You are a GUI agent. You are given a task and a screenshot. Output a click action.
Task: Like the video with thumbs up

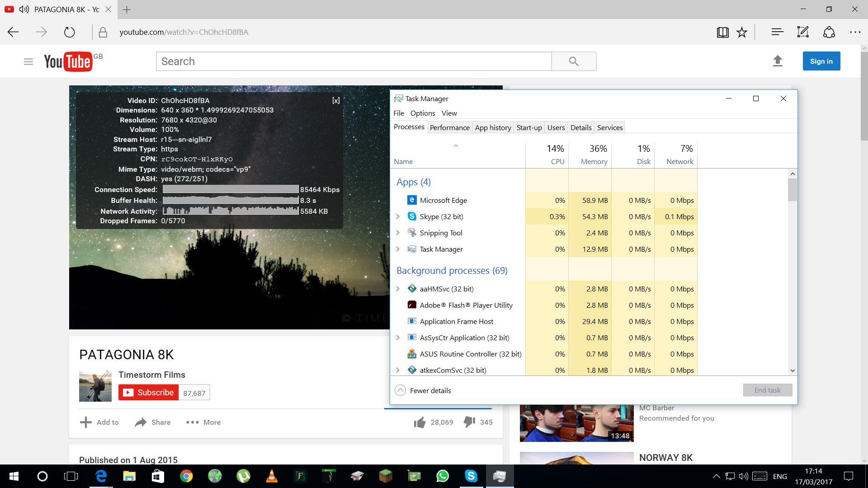coord(420,422)
